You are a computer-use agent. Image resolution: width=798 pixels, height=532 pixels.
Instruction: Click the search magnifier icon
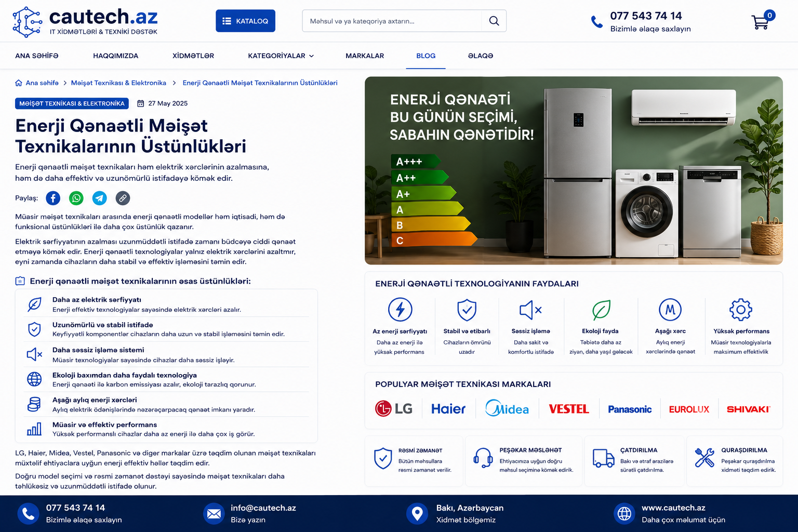point(494,21)
